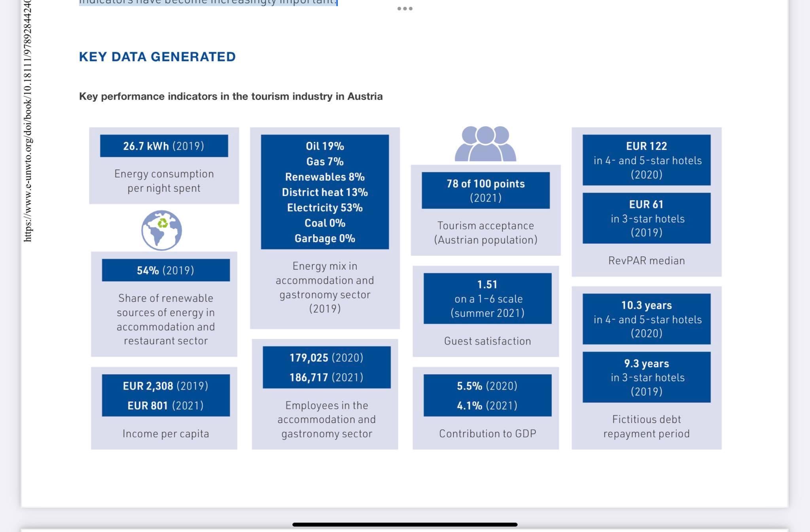This screenshot has width=810, height=532.
Task: Click the EUR 122 RevPAR box
Action: click(646, 160)
